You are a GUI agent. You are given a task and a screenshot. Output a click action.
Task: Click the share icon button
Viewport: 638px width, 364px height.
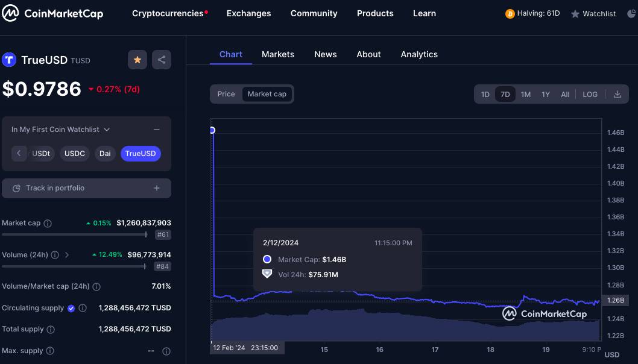coord(162,60)
